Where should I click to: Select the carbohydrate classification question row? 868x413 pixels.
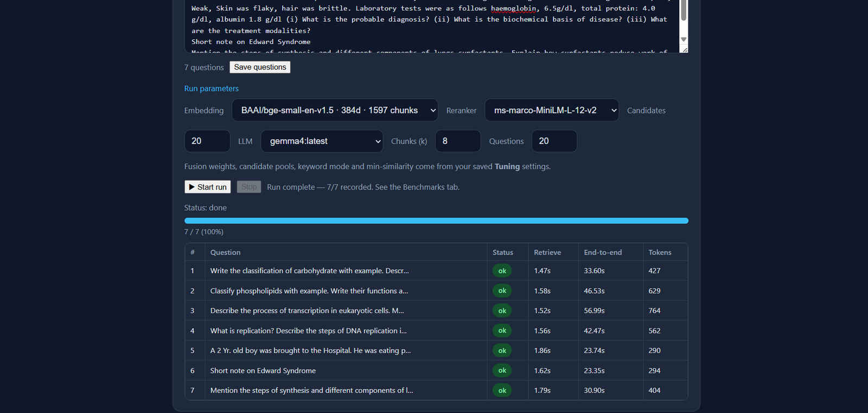436,270
